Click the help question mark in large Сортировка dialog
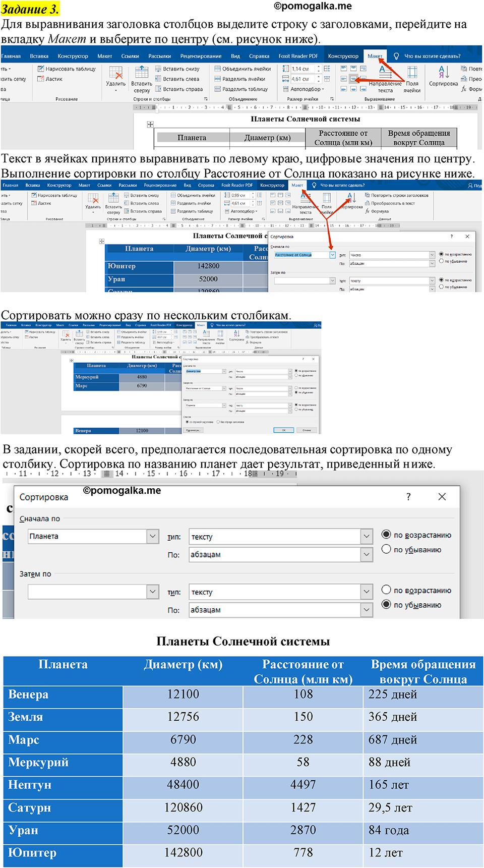The image size is (484, 868). click(x=408, y=497)
